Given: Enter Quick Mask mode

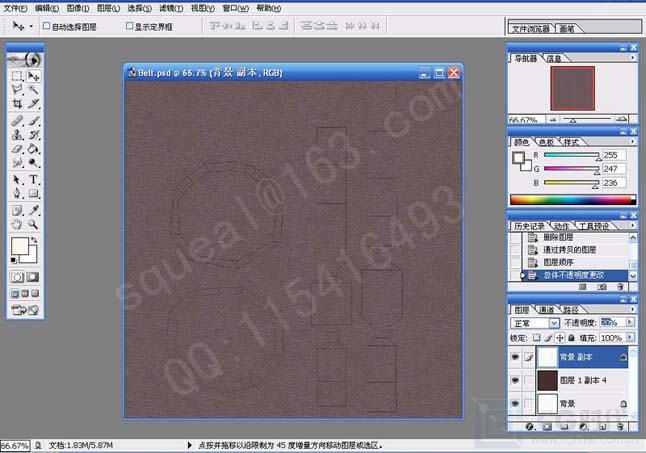Looking at the screenshot, I should (x=33, y=277).
